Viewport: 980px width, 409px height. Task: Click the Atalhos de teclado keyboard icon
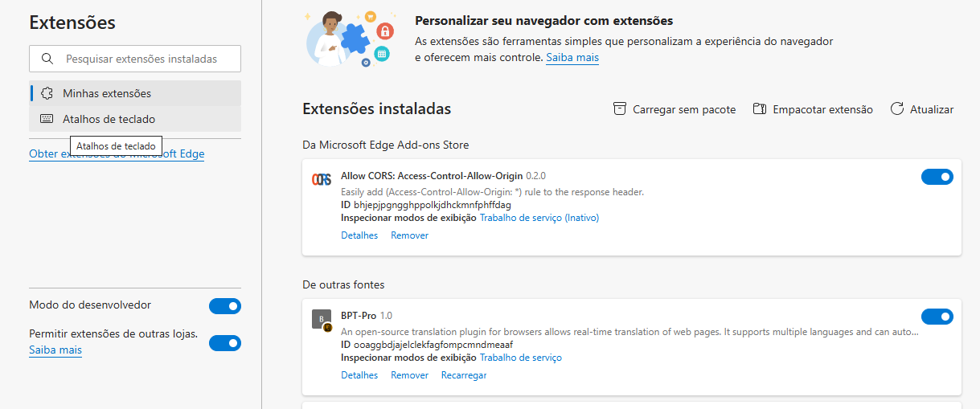[x=47, y=119]
